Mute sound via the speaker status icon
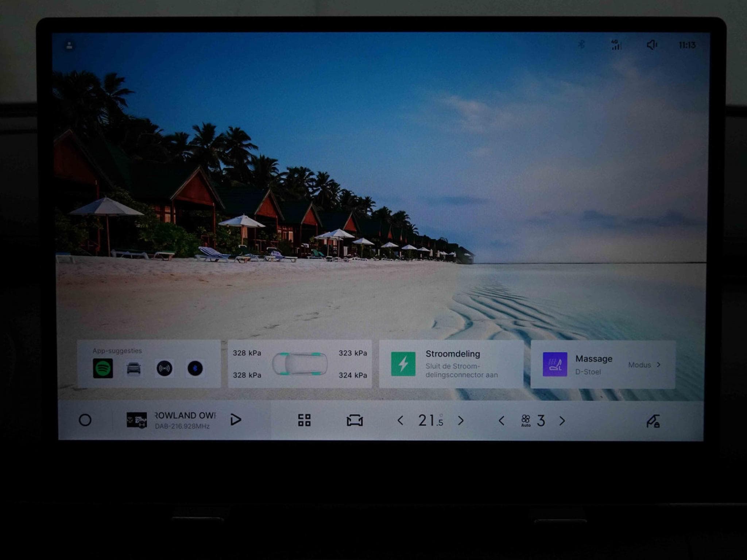The image size is (747, 560). click(652, 45)
